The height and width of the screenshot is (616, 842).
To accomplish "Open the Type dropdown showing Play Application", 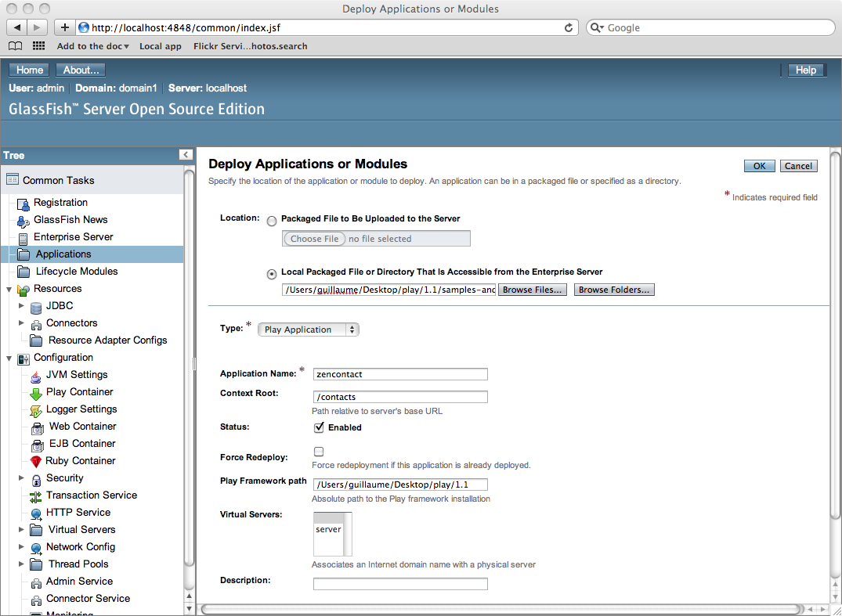I will (x=308, y=330).
